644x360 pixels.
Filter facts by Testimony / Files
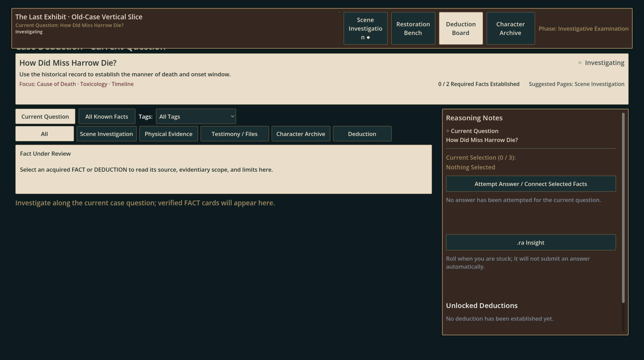[x=234, y=134]
